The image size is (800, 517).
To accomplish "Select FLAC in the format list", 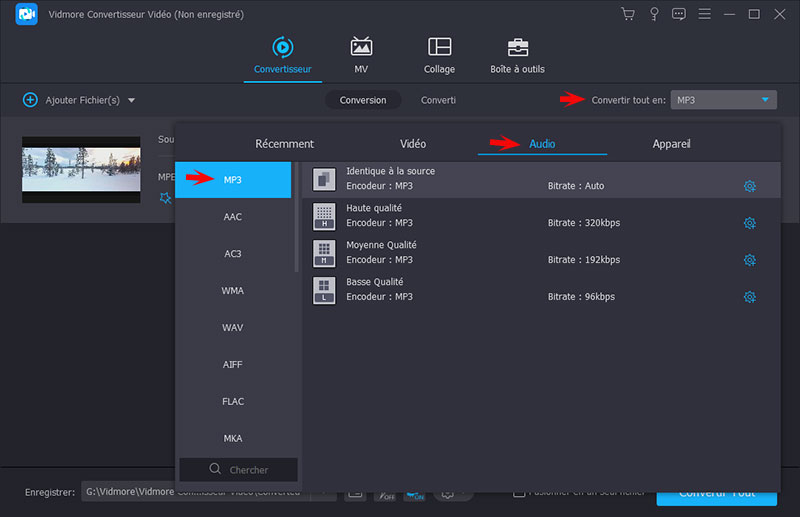I will point(233,401).
